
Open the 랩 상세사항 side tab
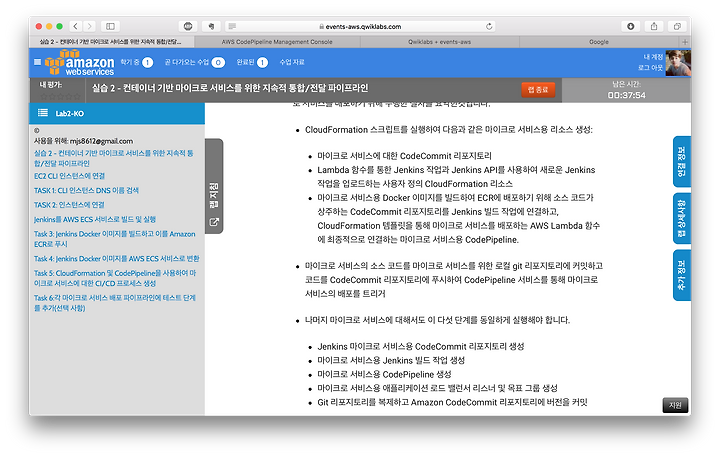682,218
